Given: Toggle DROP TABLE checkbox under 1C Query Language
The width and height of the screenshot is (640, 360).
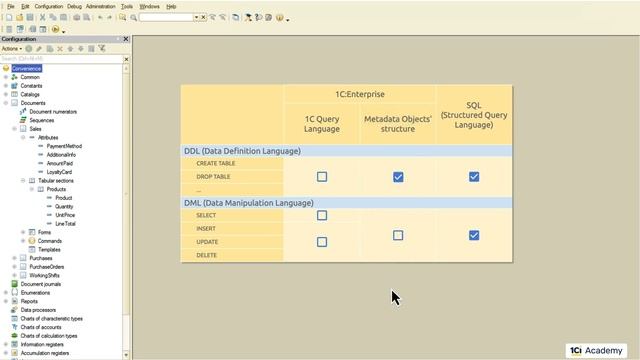Looking at the screenshot, I should (x=322, y=177).
